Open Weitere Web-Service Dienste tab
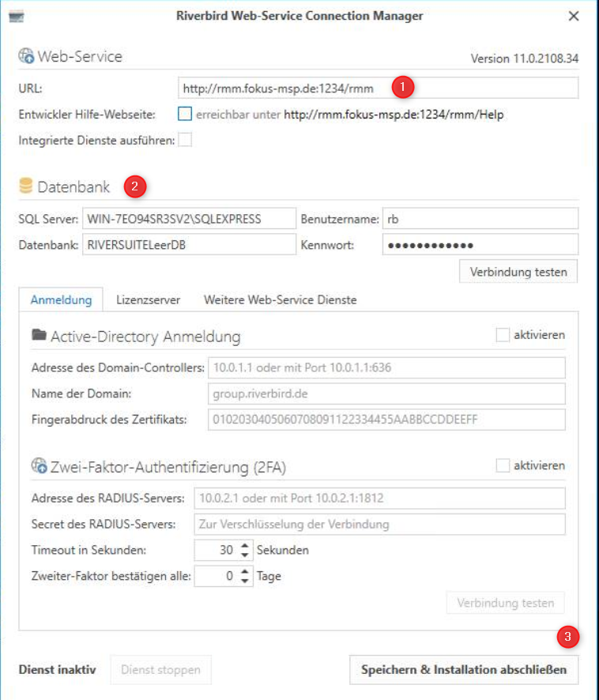Viewport: 599px width, 700px height. click(x=280, y=300)
